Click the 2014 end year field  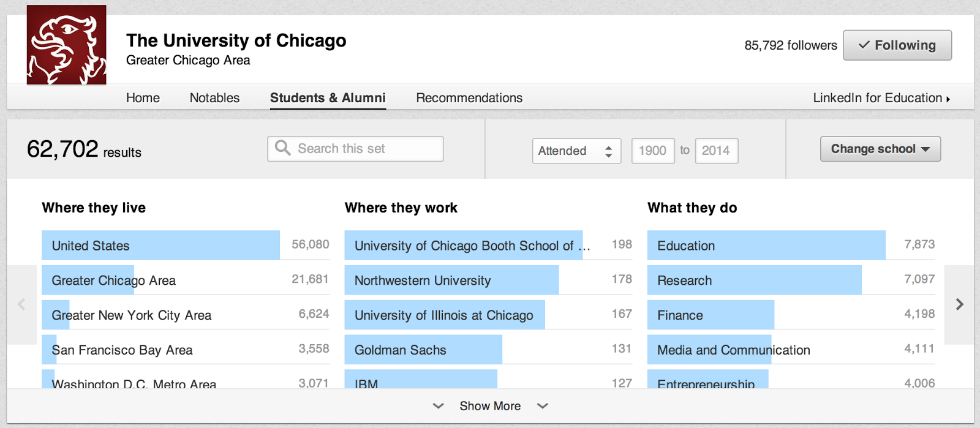click(x=716, y=151)
